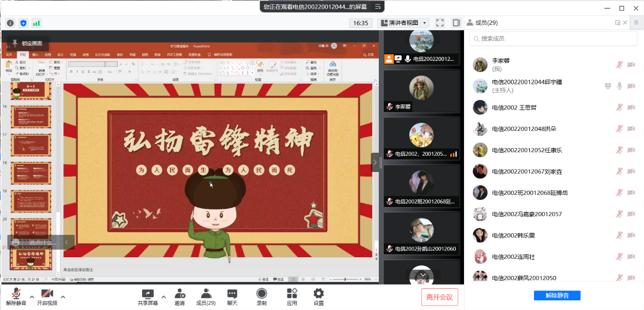
Task: Start recording with the 录制 icon
Action: point(262,297)
